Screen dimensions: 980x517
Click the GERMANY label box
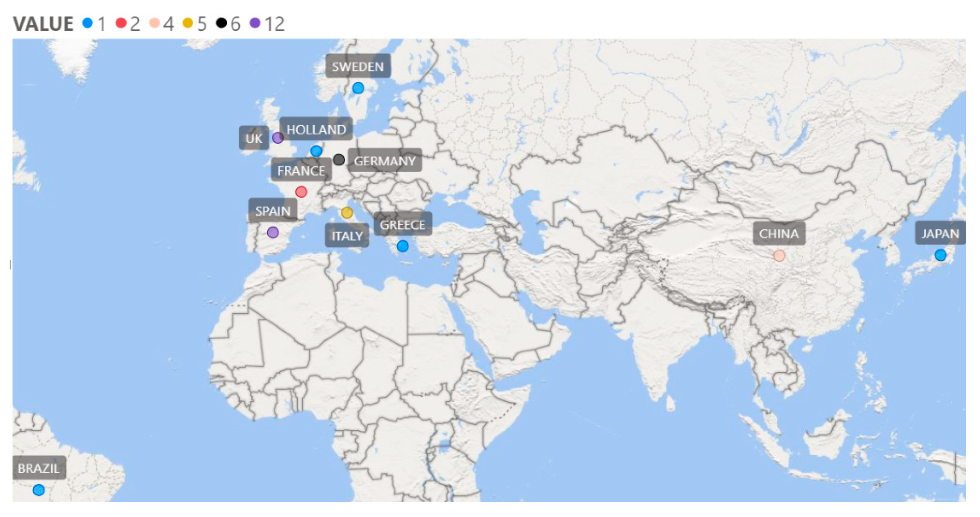tap(384, 161)
